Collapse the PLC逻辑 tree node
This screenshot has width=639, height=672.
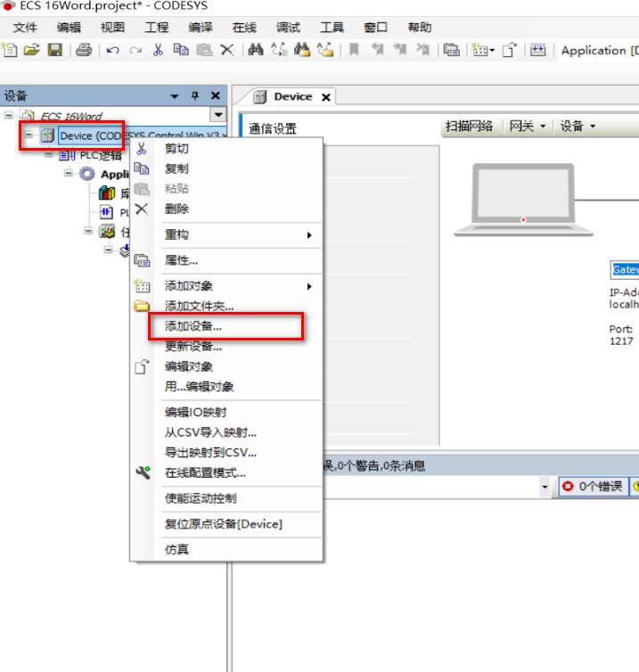coord(49,154)
